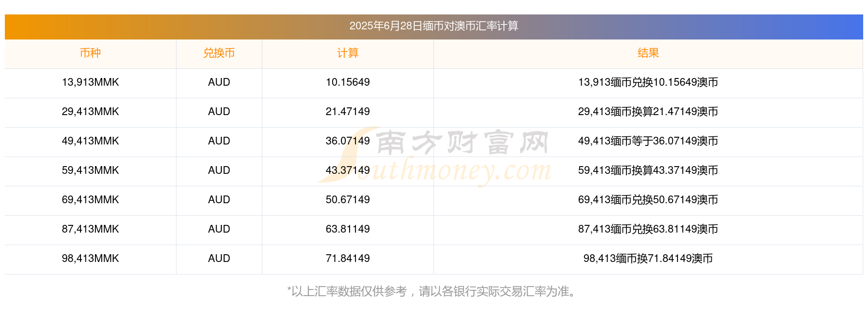Select the 29,413MMK cell
Screen dimensions: 868x313
(90, 112)
